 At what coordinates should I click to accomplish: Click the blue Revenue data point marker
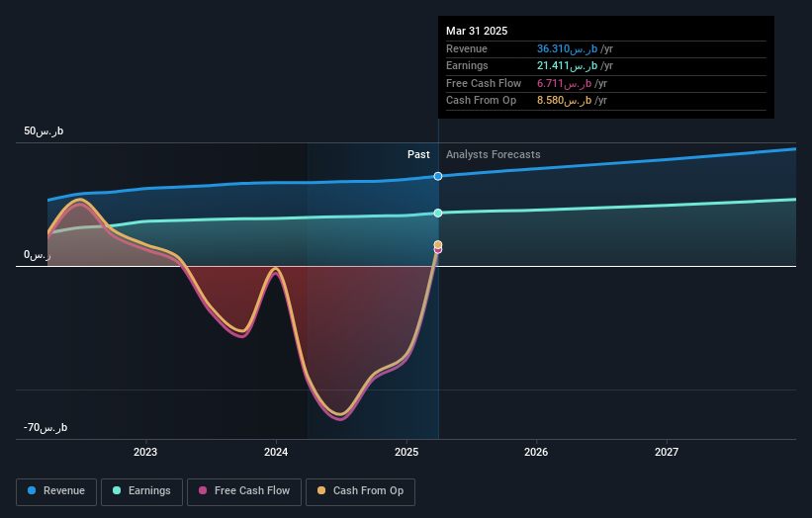[438, 177]
